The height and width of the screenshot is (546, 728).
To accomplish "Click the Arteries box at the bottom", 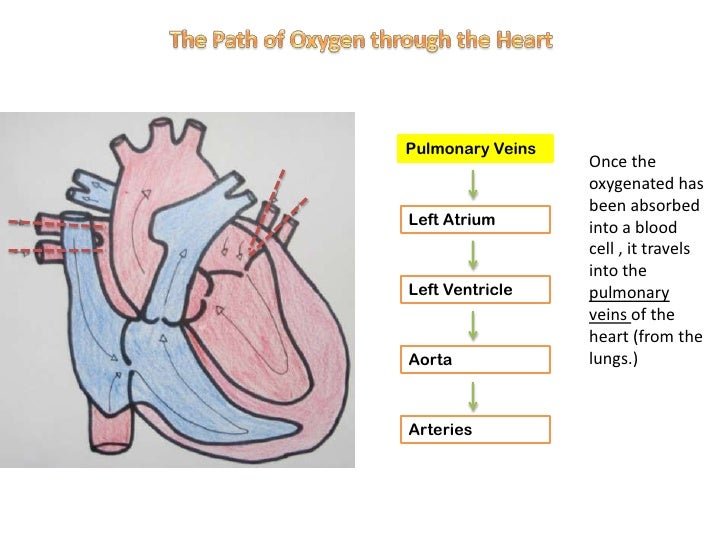I will click(476, 429).
